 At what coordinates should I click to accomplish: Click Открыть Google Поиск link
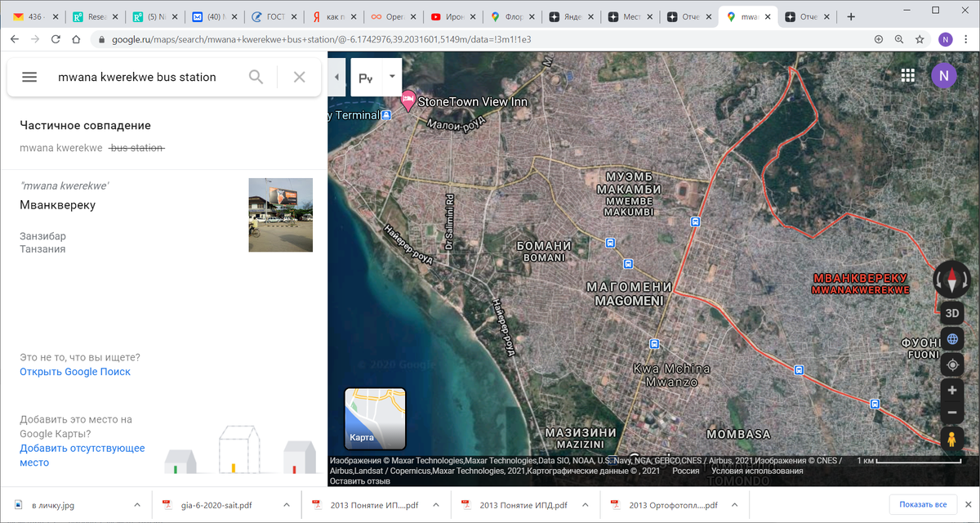click(75, 372)
